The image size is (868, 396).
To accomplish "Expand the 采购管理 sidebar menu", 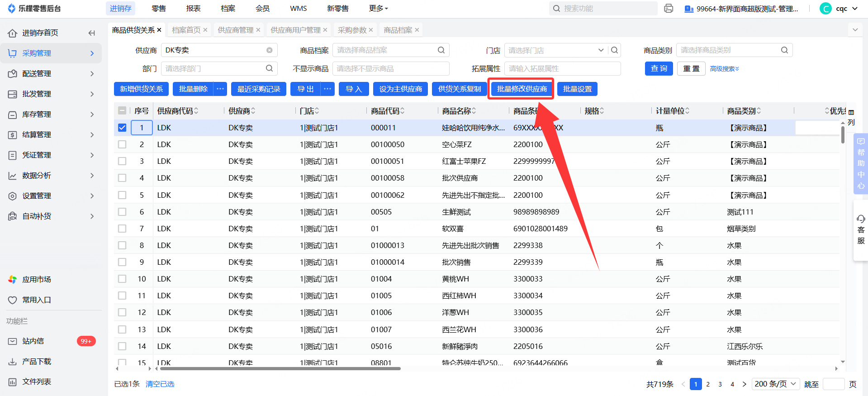I will point(51,53).
